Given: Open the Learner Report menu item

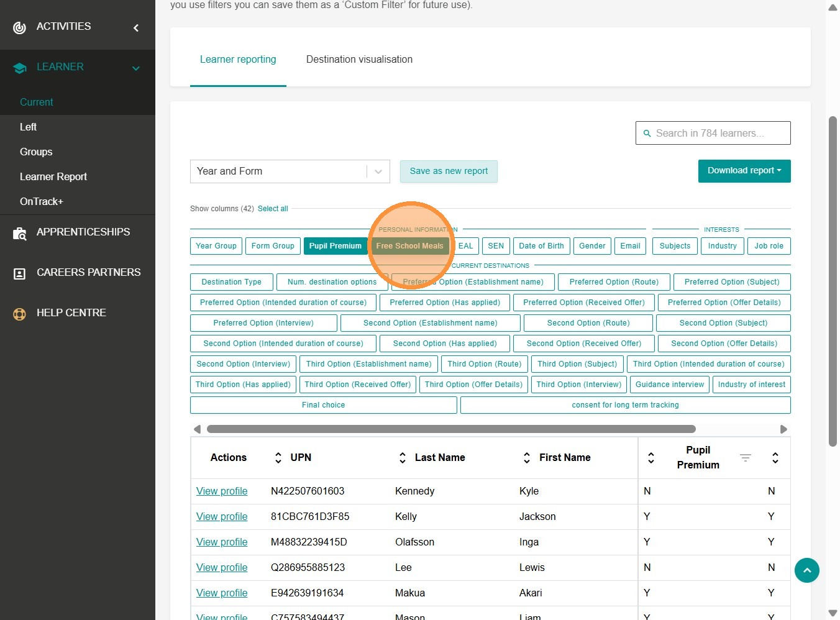Looking at the screenshot, I should [x=53, y=177].
